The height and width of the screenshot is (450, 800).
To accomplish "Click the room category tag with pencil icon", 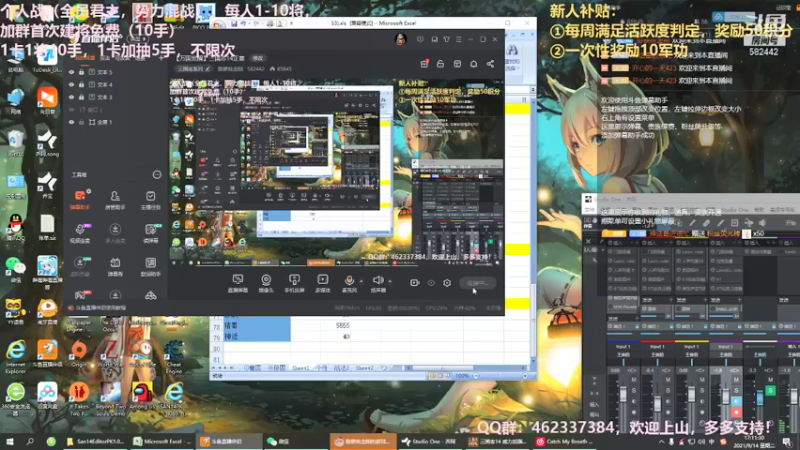I will 193,69.
